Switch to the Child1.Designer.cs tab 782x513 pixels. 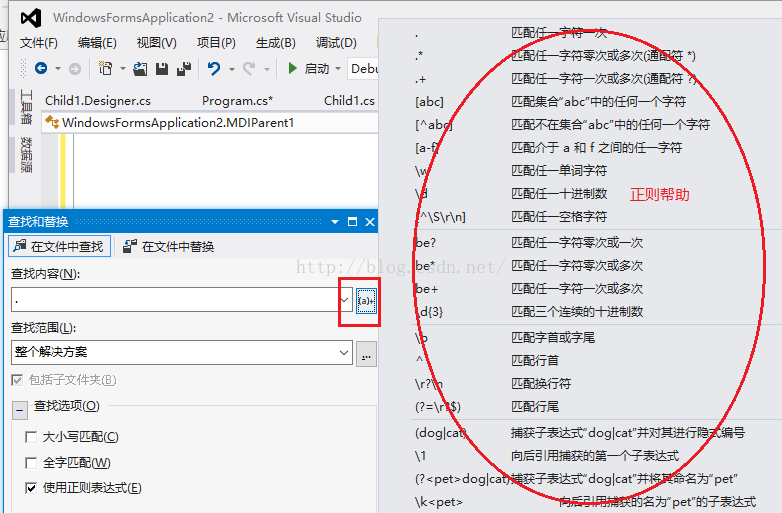point(98,101)
